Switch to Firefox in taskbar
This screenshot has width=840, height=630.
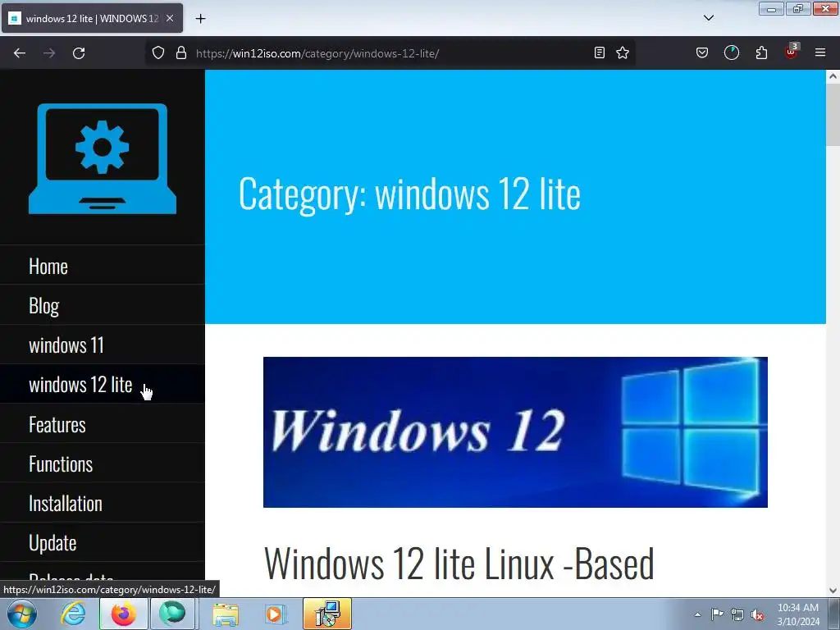pyautogui.click(x=123, y=614)
